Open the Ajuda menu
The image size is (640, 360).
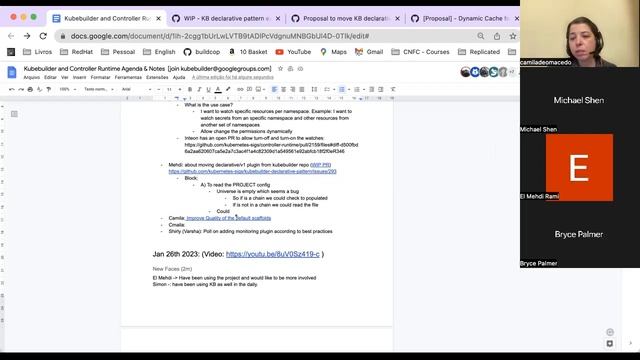coord(179,77)
